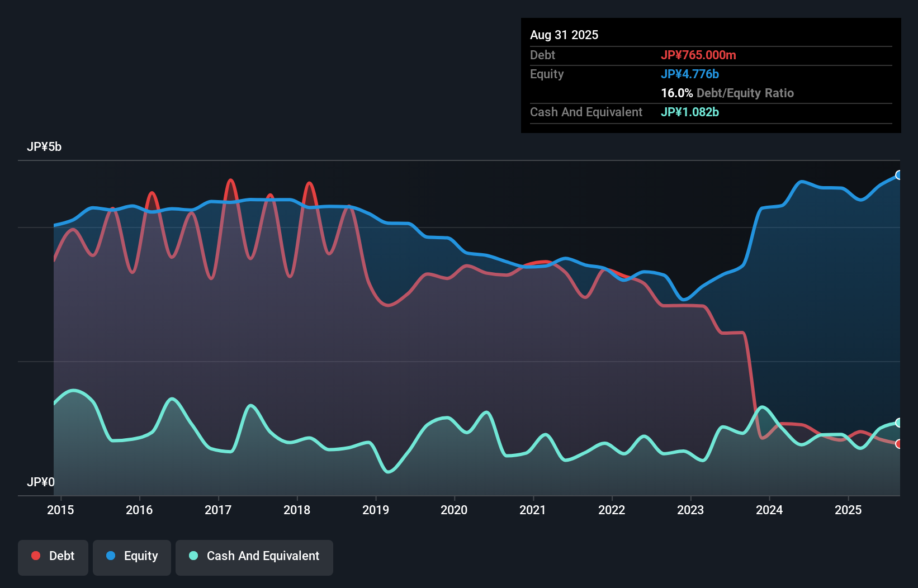The height and width of the screenshot is (588, 918).
Task: Click the Cash endpoint marker on the chart
Action: point(899,421)
